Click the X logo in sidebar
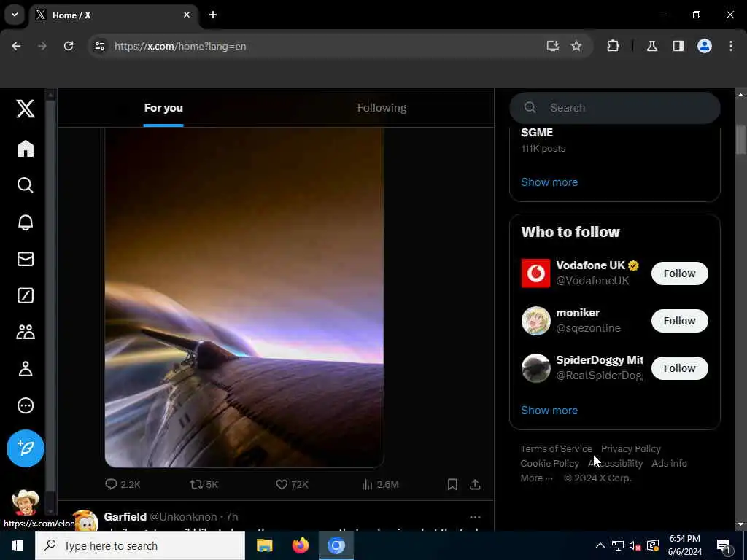Viewport: 747px width, 560px height. (x=26, y=109)
